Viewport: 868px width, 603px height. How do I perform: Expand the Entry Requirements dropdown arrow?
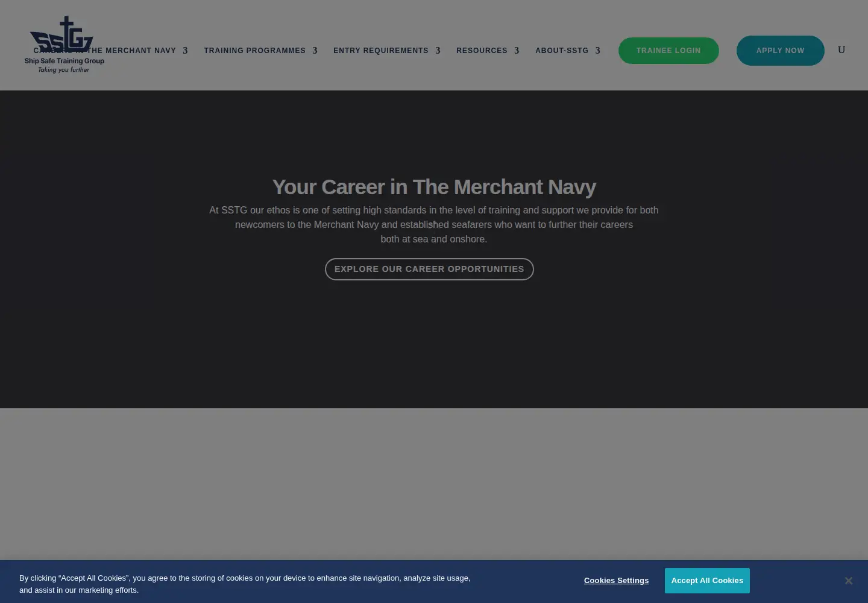click(x=438, y=51)
